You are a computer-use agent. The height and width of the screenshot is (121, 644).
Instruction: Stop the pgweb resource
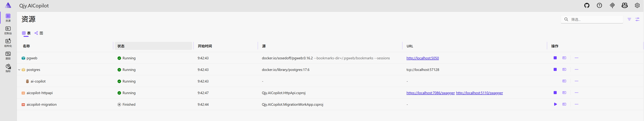point(555,58)
